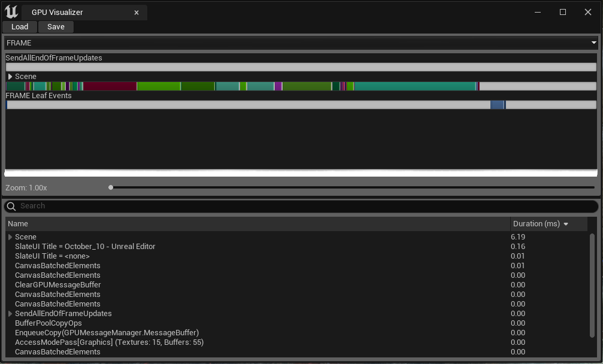603x364 pixels.
Task: Sort by Duration (ms) column header
Action: (549, 224)
